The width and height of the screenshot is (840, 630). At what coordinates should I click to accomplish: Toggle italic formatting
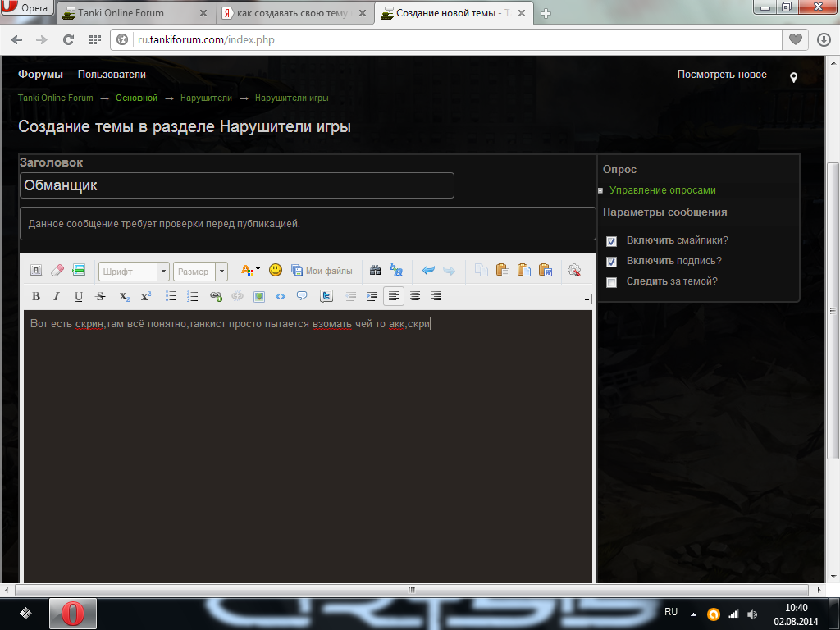pos(57,296)
